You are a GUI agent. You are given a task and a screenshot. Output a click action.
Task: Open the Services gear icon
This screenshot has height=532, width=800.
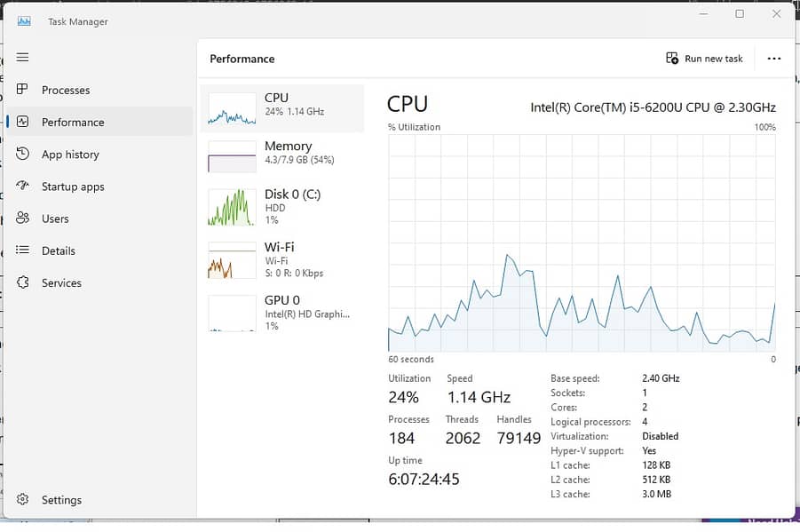(x=23, y=282)
